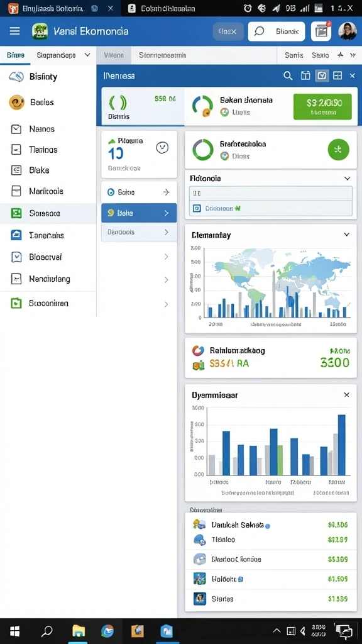
Task: Toggle the checked view icon in Ihenresa bar
Action: pos(322,75)
